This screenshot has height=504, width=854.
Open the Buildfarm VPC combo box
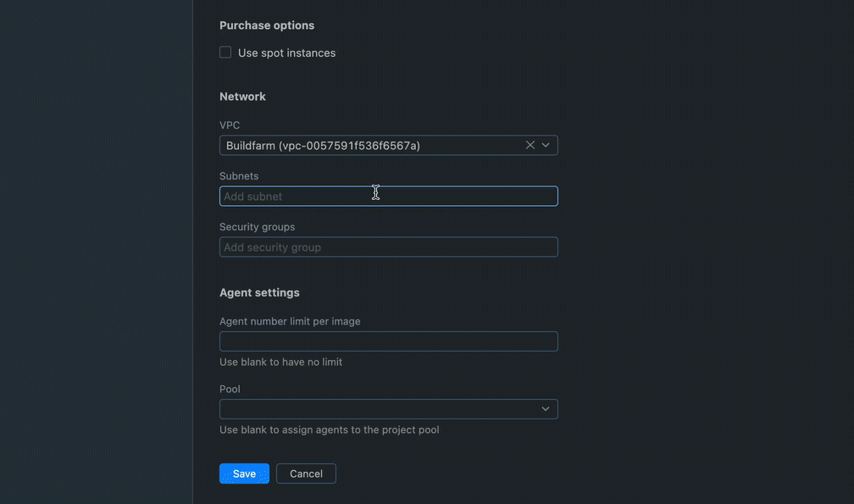point(388,146)
